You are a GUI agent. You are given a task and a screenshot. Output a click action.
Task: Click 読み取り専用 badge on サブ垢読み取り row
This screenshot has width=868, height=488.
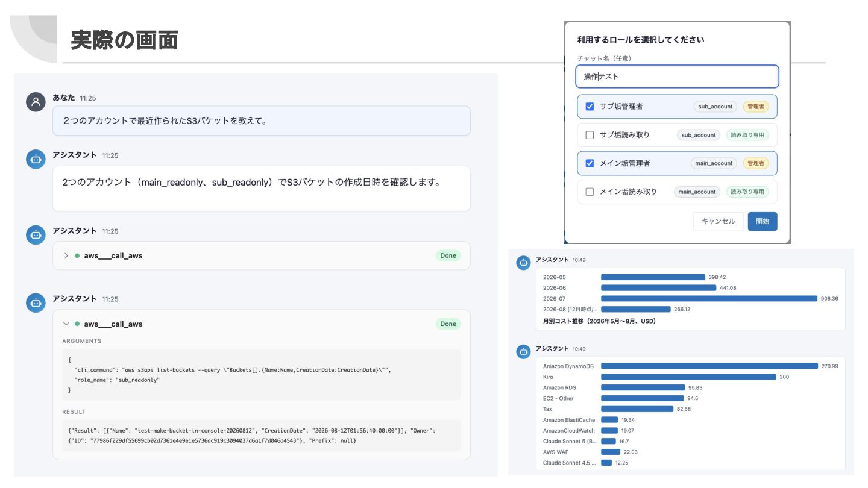point(747,135)
